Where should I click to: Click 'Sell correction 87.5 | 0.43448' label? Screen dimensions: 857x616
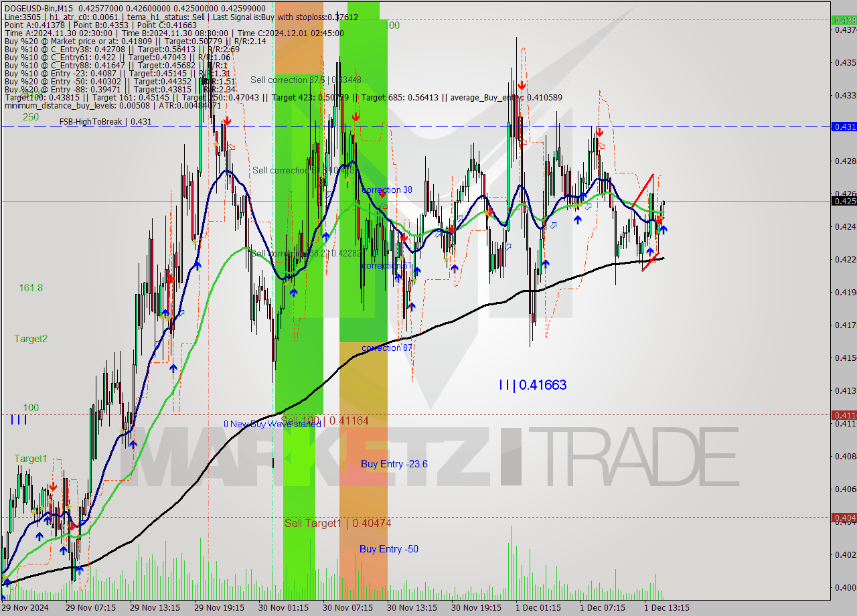point(306,80)
